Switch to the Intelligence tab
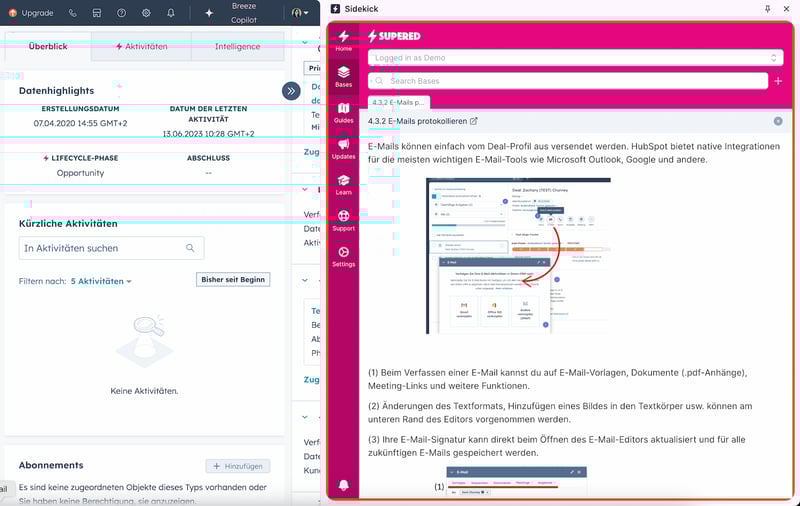Viewport: 800px width, 506px height. pos(237,46)
